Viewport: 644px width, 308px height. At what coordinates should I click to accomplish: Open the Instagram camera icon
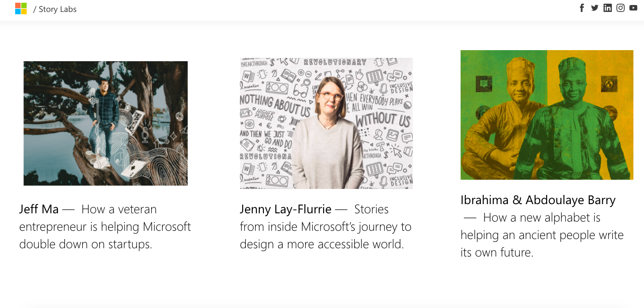(x=621, y=8)
